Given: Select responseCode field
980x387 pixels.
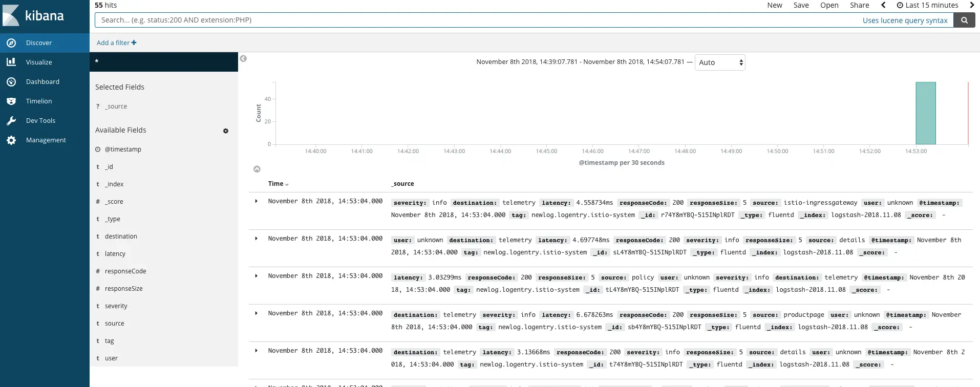Looking at the screenshot, I should click(x=125, y=271).
